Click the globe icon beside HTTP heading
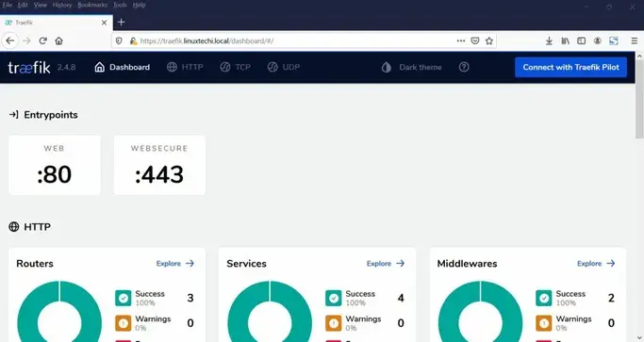Image resolution: width=644 pixels, height=342 pixels. 14,227
